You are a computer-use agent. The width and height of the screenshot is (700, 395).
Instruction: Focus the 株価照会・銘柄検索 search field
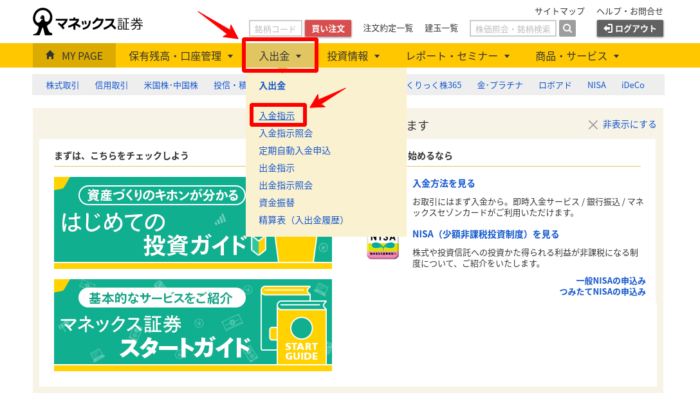coord(512,29)
